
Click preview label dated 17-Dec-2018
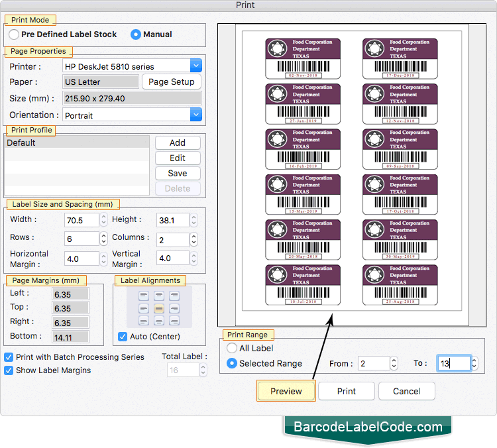click(x=400, y=59)
